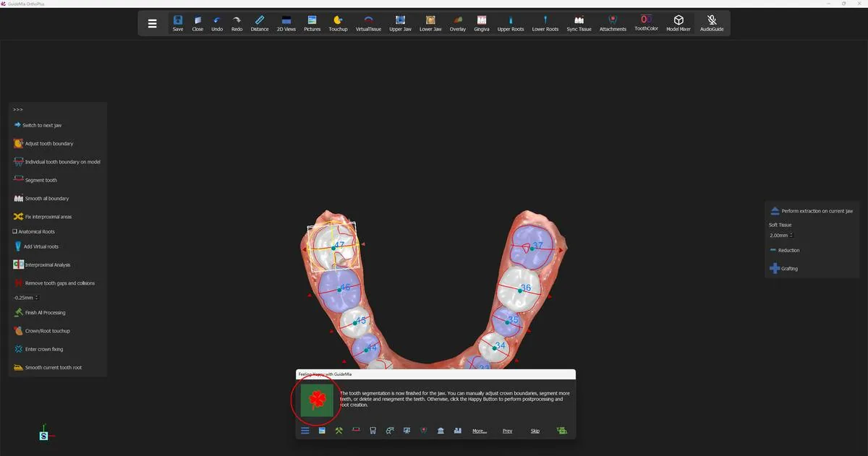Click the Prev link
This screenshot has width=868, height=456.
click(507, 431)
